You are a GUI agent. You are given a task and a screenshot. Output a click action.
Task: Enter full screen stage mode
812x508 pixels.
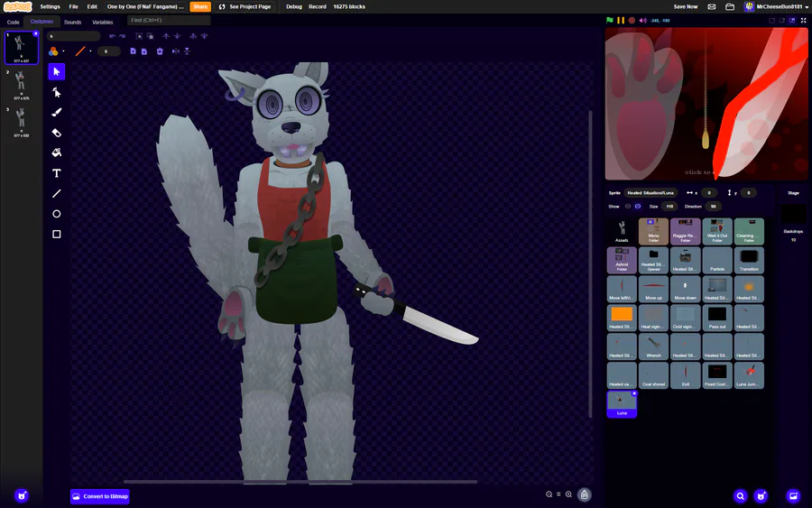[803, 20]
